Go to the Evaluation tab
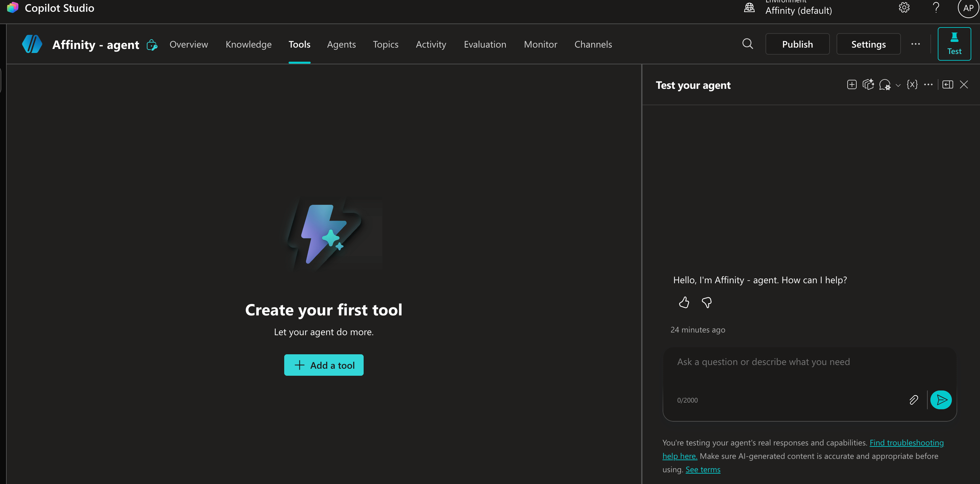Image resolution: width=980 pixels, height=484 pixels. tap(485, 44)
